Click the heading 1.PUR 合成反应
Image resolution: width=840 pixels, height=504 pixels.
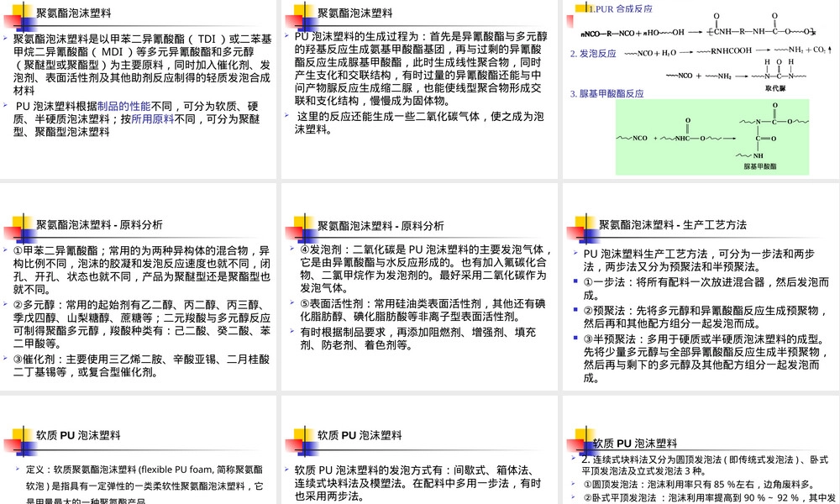(x=621, y=8)
